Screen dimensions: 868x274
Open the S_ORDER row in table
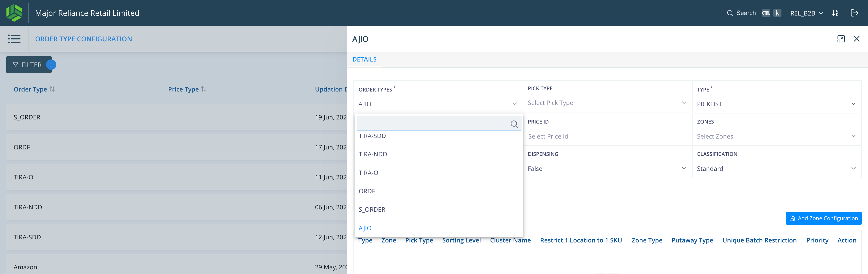point(176,117)
